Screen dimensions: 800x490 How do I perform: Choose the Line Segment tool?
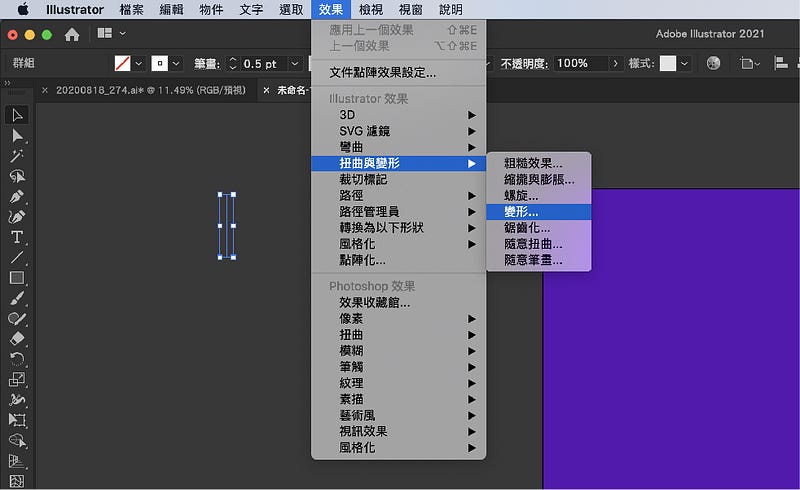pyautogui.click(x=17, y=258)
